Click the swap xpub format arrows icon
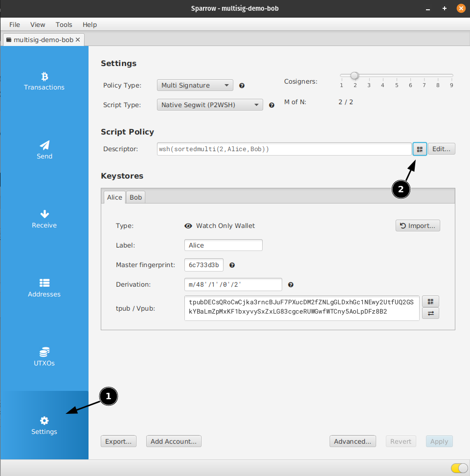Image resolution: width=470 pixels, height=476 pixels. pyautogui.click(x=430, y=313)
